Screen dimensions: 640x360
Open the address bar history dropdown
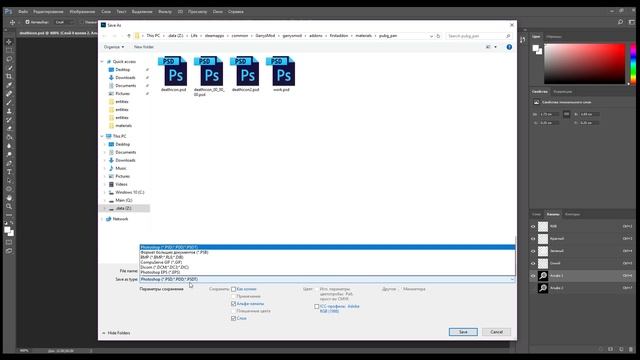pyautogui.click(x=431, y=36)
